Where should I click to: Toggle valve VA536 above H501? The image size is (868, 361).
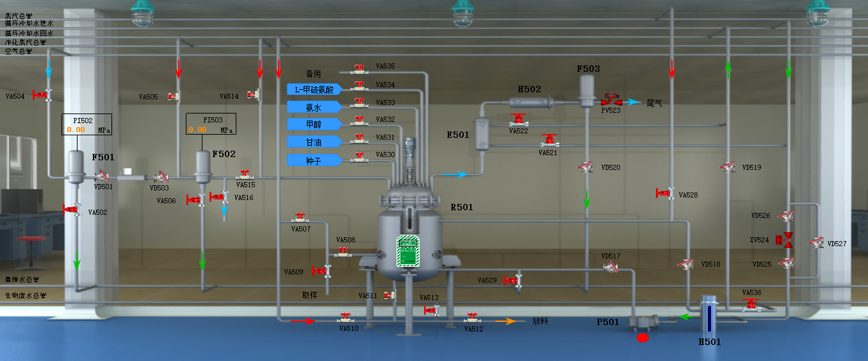(749, 305)
